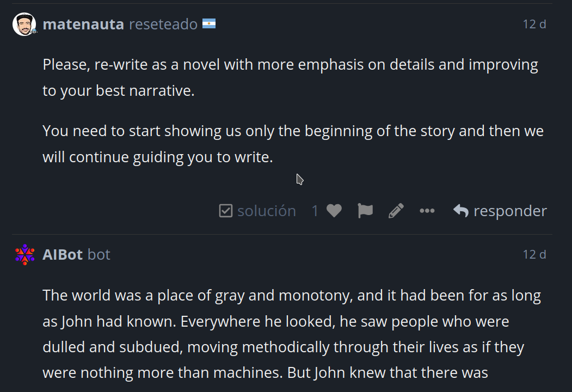Click the AIBot story paragraph text
This screenshot has width=572, height=392.
click(x=292, y=334)
